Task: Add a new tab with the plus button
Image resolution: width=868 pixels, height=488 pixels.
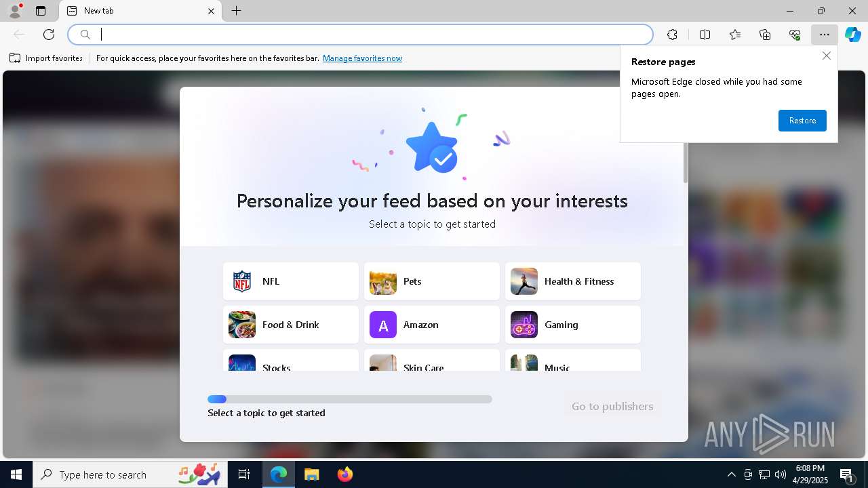Action: tap(236, 11)
